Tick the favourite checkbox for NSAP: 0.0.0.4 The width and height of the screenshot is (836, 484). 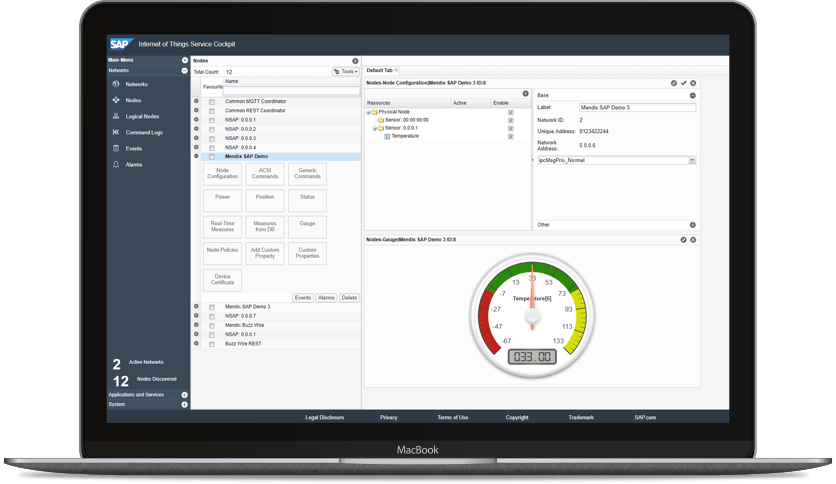pyautogui.click(x=212, y=148)
